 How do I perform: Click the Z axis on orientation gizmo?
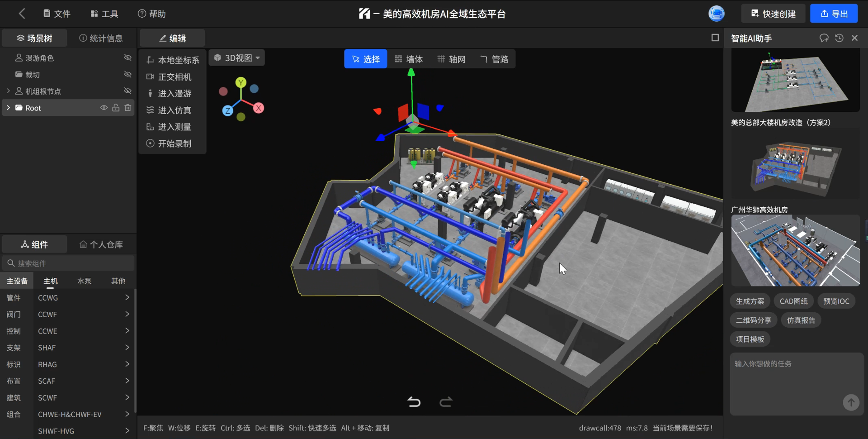pyautogui.click(x=228, y=110)
